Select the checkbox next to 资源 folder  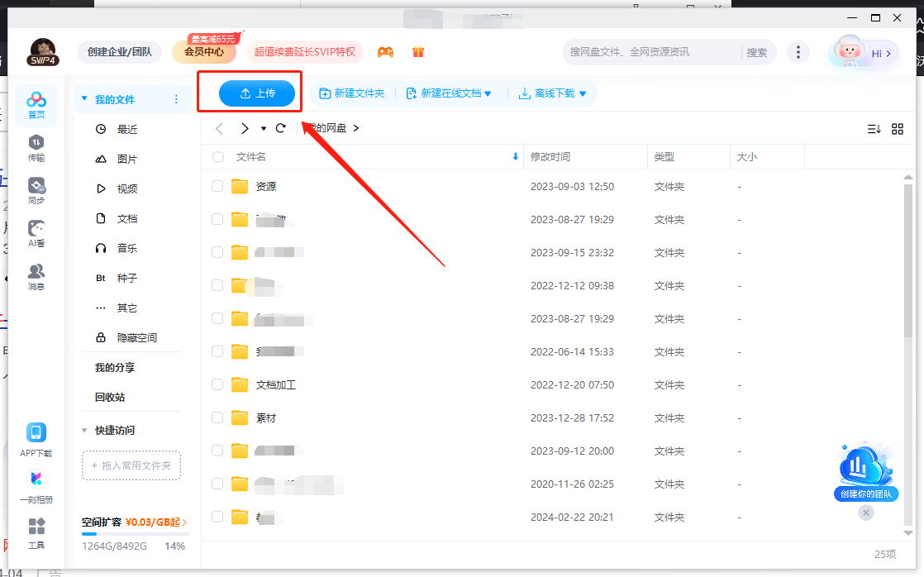217,186
